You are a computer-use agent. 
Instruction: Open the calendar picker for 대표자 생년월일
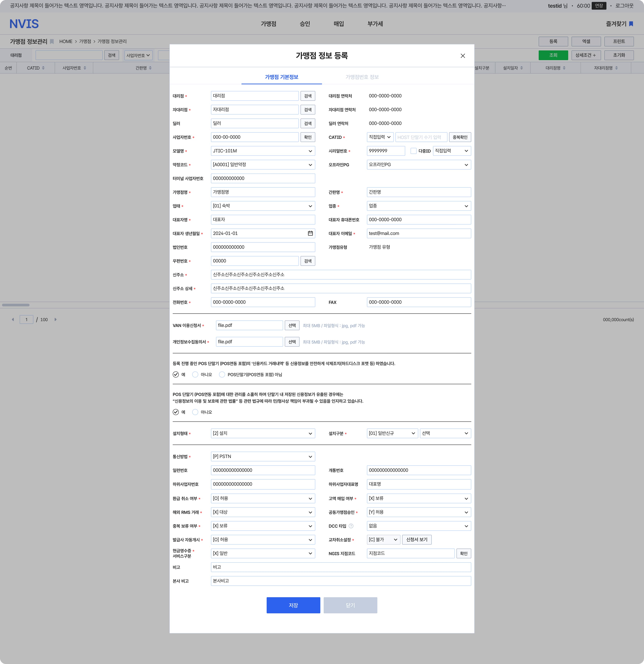pos(310,233)
